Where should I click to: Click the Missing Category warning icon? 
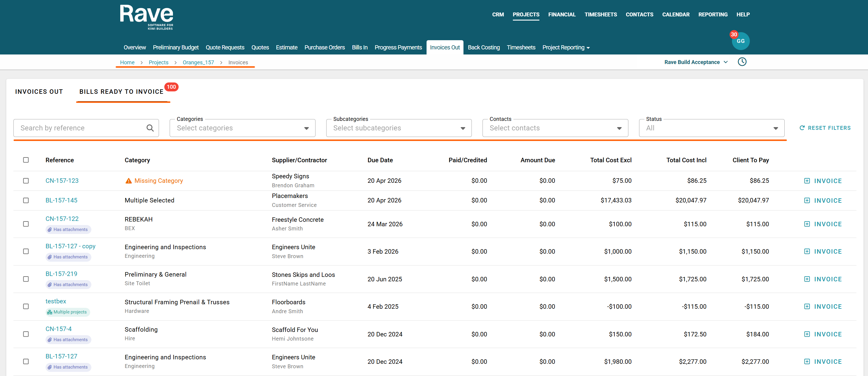tap(128, 181)
